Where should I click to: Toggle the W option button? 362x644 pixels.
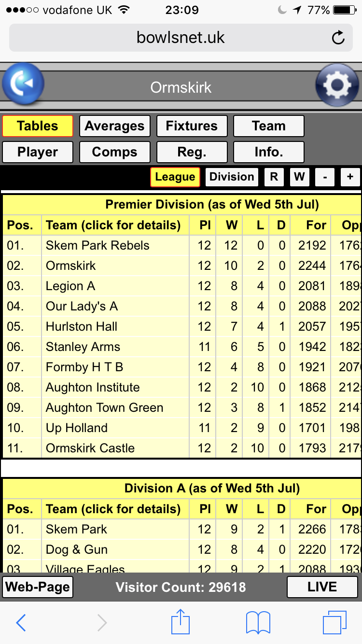point(299,177)
